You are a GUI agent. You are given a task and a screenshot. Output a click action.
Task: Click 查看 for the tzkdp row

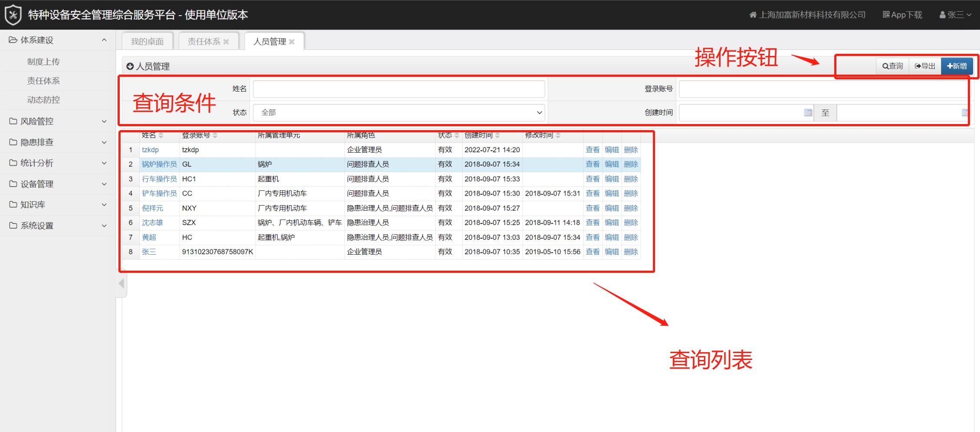click(x=593, y=150)
